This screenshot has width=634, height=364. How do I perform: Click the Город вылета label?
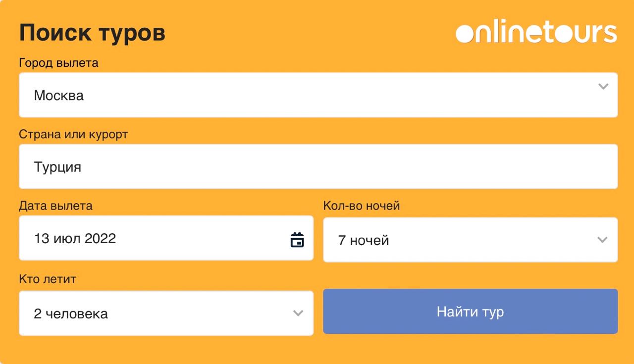pyautogui.click(x=58, y=63)
